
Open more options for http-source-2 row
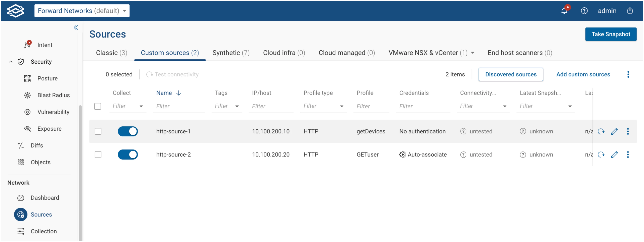(x=627, y=155)
